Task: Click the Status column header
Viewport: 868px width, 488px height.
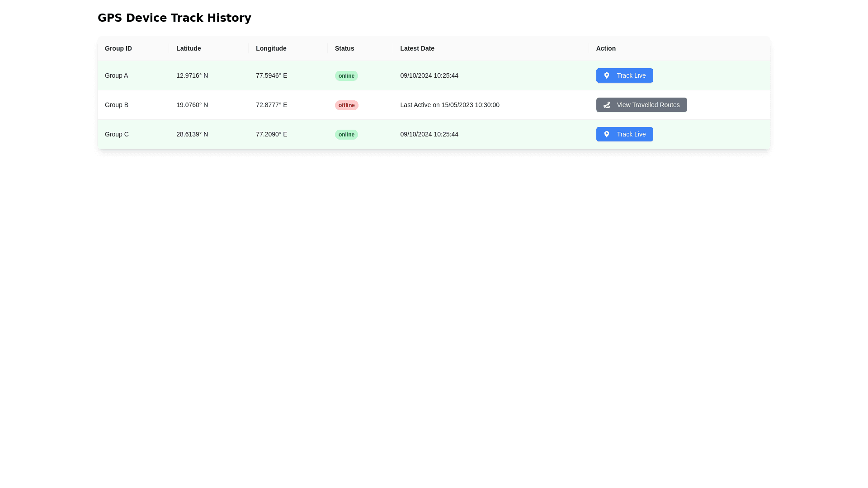Action: (x=344, y=48)
